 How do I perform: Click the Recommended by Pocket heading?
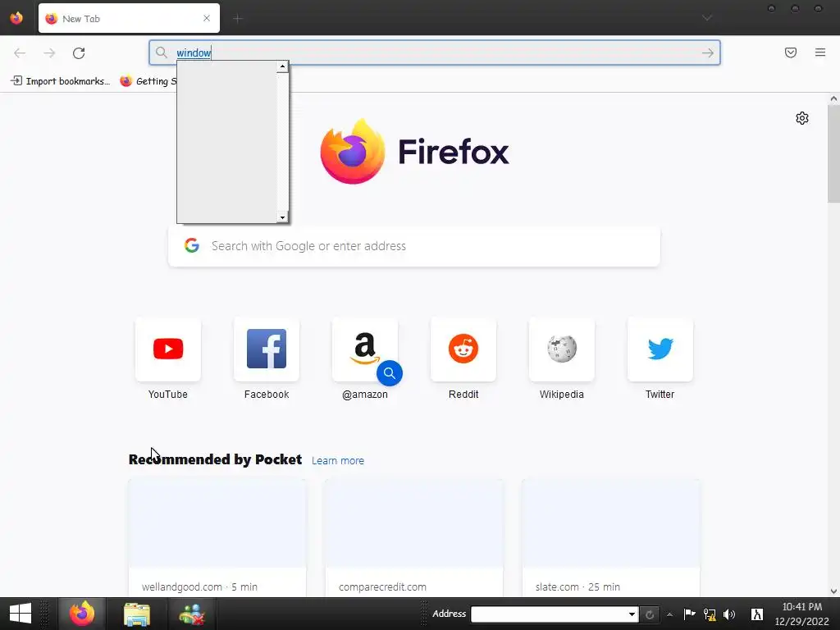[x=215, y=459]
